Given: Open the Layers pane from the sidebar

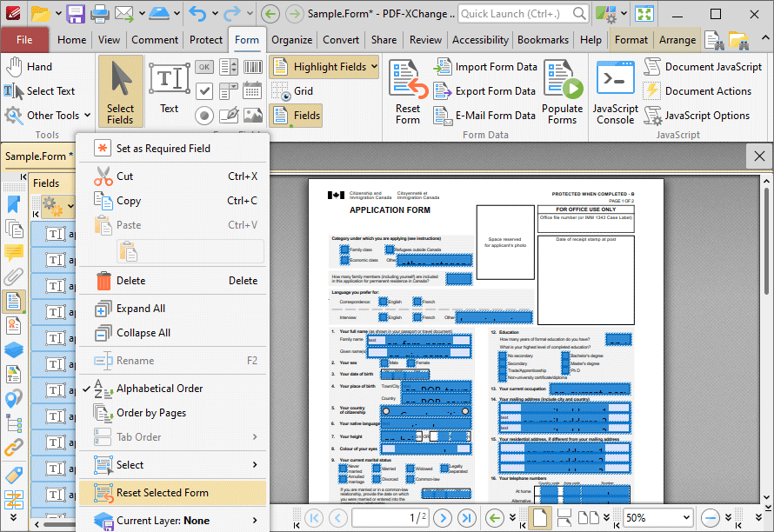Looking at the screenshot, I should 14,350.
